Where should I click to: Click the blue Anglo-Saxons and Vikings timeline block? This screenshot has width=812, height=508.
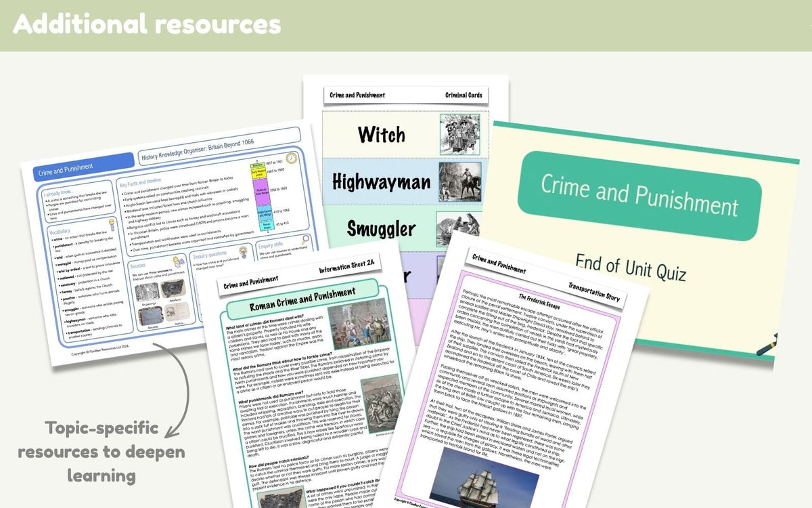pyautogui.click(x=265, y=213)
